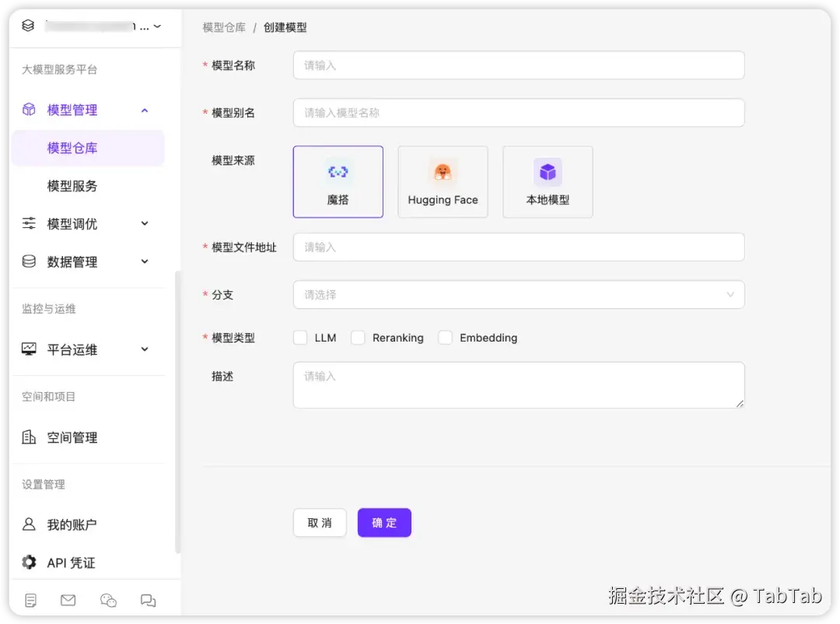Tick the Embedding checkbox
Screen dimensions: 840x624
445,338
